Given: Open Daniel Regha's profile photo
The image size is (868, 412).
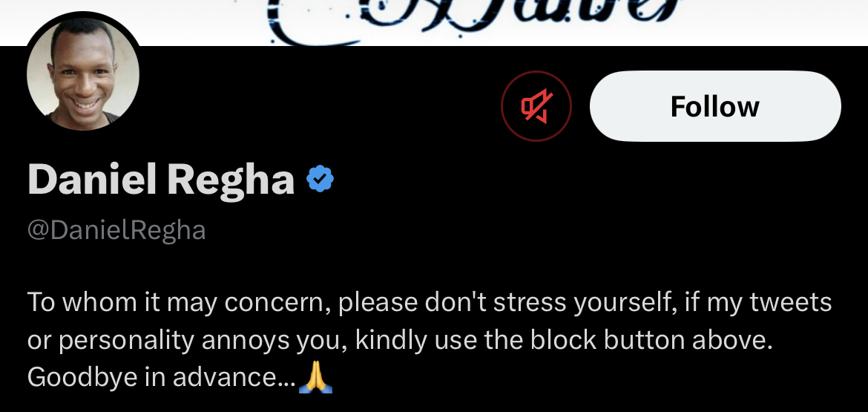Looking at the screenshot, I should 83,73.
